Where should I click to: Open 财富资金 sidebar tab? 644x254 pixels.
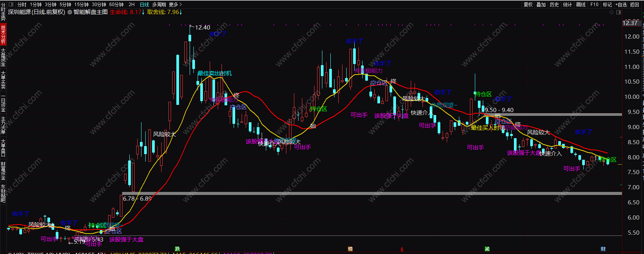pos(3,171)
